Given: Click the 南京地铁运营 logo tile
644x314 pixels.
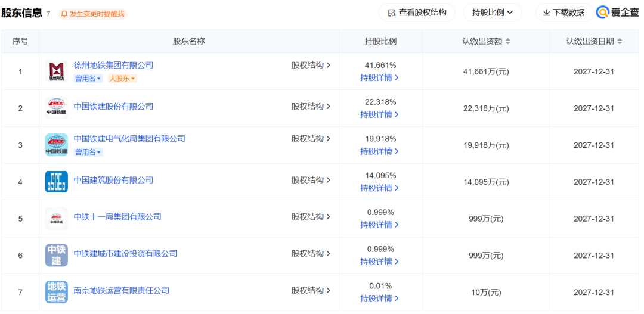Looking at the screenshot, I should pos(56,292).
